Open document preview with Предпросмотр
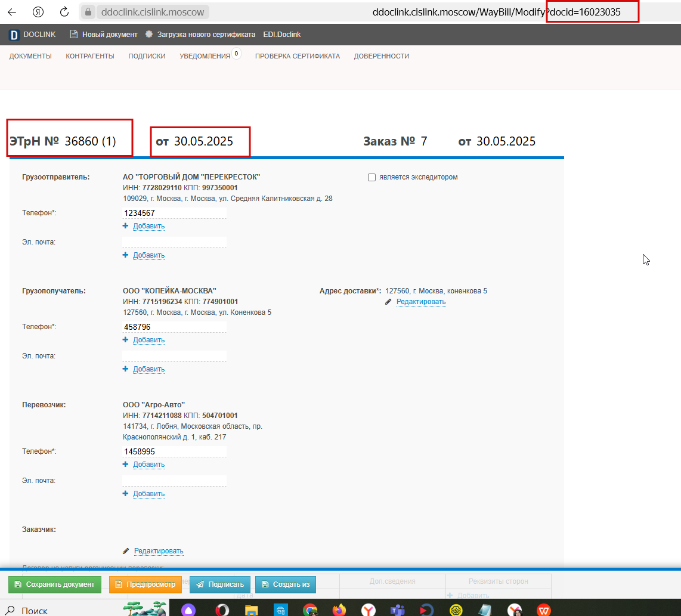The height and width of the screenshot is (616, 681). 145,584
